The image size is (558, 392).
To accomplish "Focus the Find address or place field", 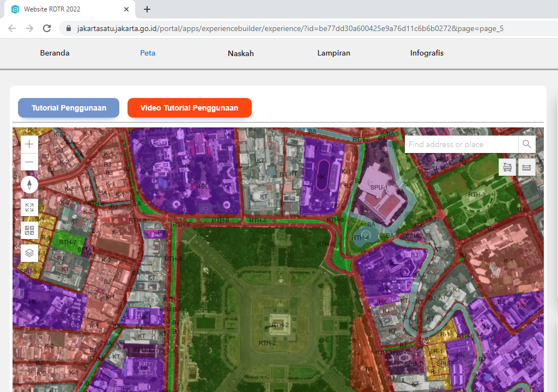I will point(461,144).
